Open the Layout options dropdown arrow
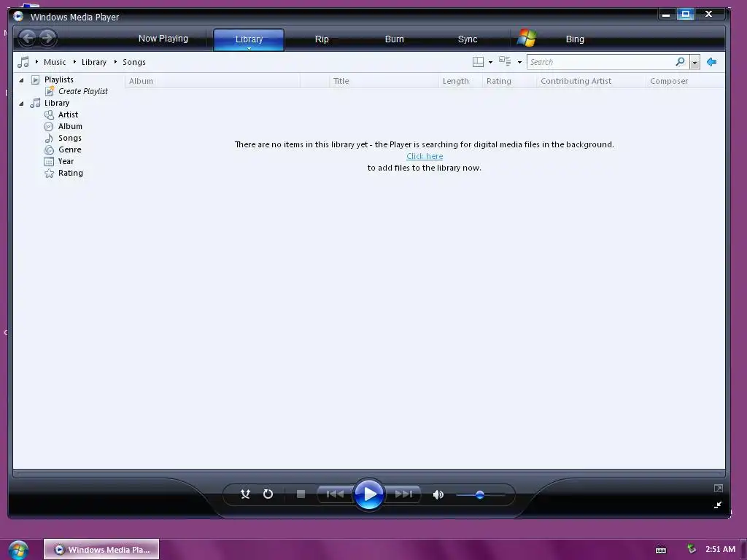This screenshot has width=747, height=560. (x=490, y=63)
